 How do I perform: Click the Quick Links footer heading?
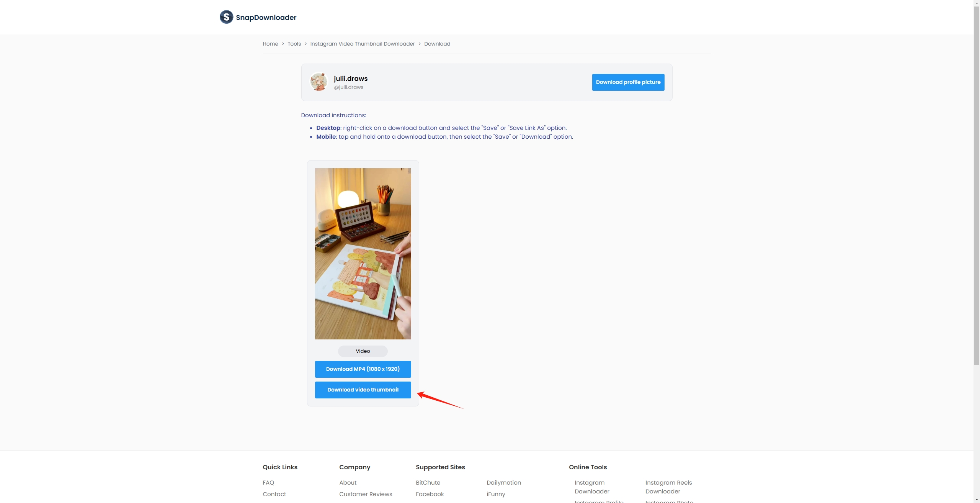[x=280, y=467]
